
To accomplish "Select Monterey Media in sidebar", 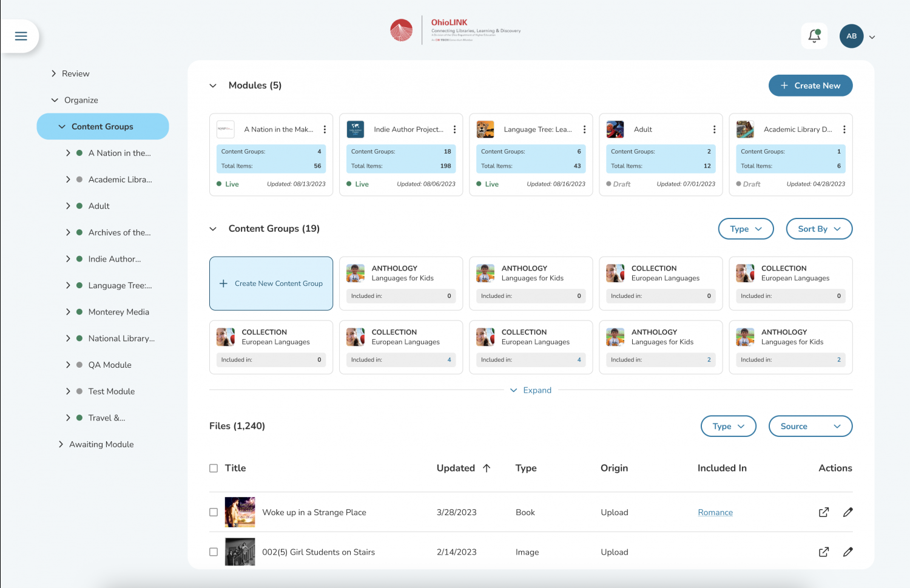I will click(x=118, y=312).
